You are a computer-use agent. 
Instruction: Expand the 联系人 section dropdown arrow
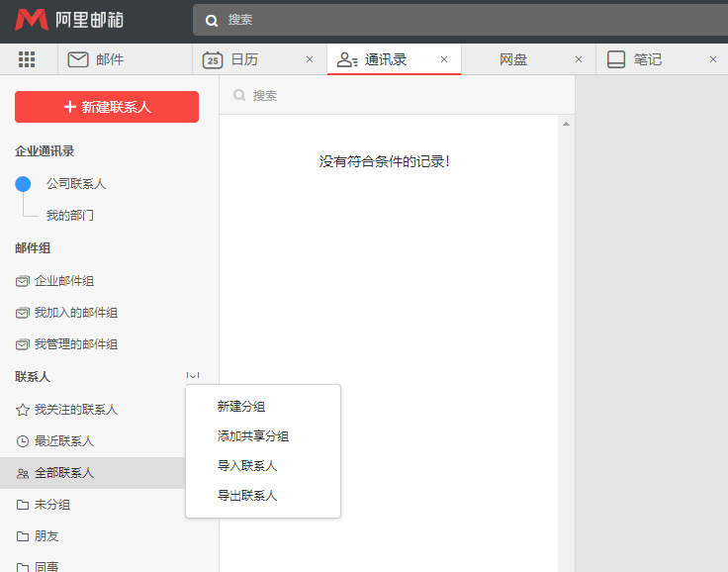point(193,375)
